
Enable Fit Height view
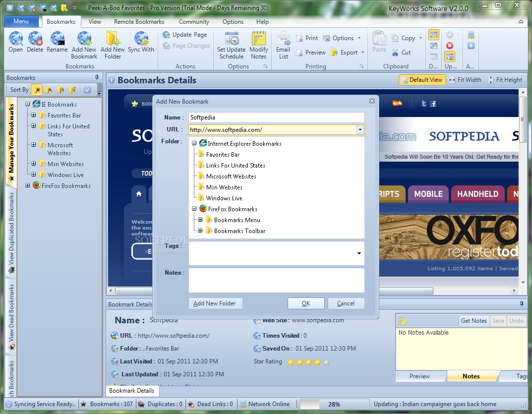point(505,80)
